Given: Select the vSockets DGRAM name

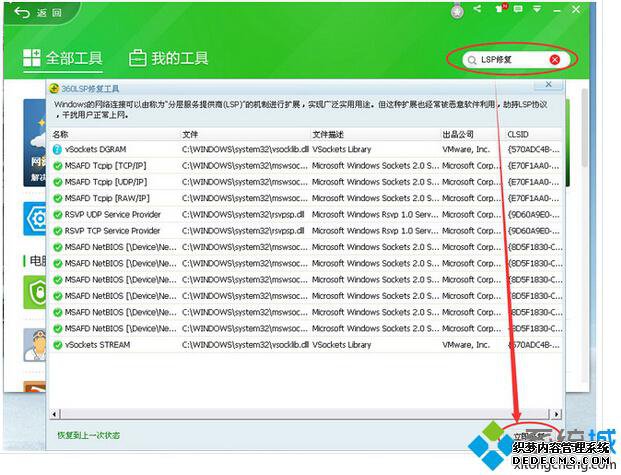Looking at the screenshot, I should coord(95,149).
